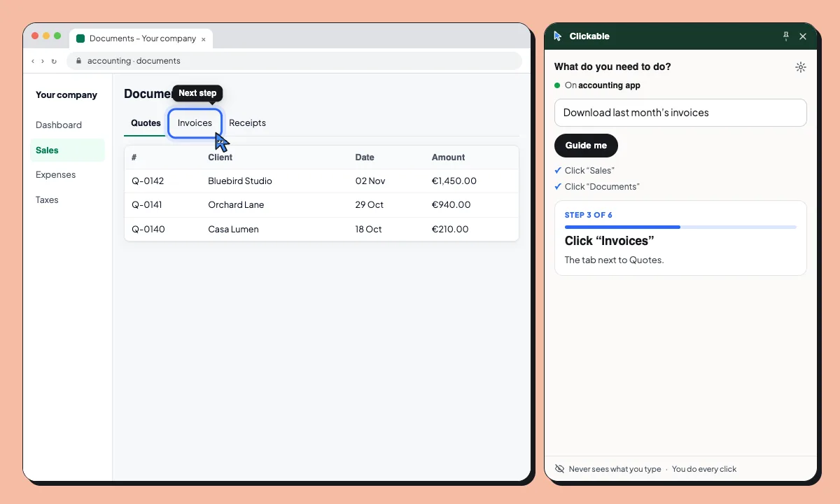840x504 pixels.
Task: Click the browser forward arrow
Action: pos(43,61)
